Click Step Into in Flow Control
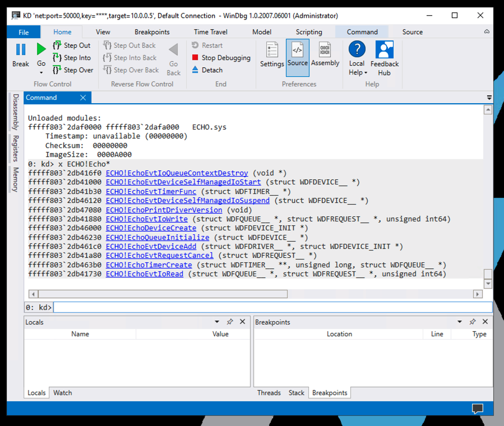Image resolution: width=504 pixels, height=426 pixels. tap(71, 58)
